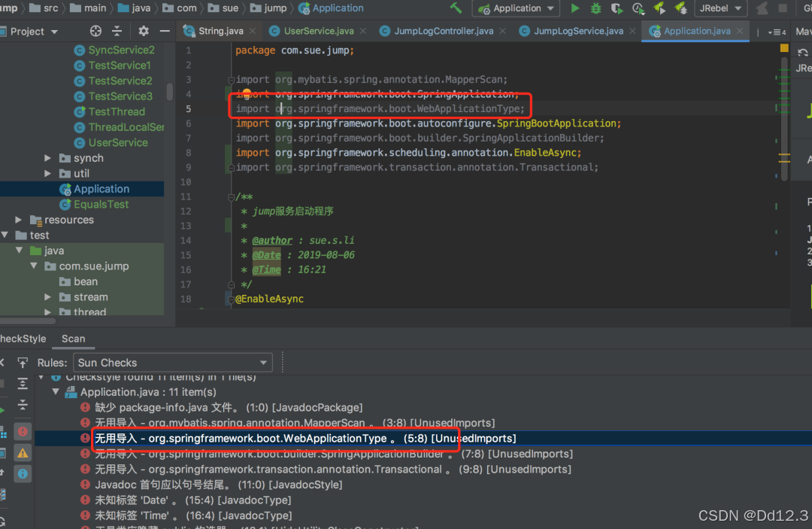Click the Stop square icon in toolbar
This screenshot has height=529, width=812.
783,8
